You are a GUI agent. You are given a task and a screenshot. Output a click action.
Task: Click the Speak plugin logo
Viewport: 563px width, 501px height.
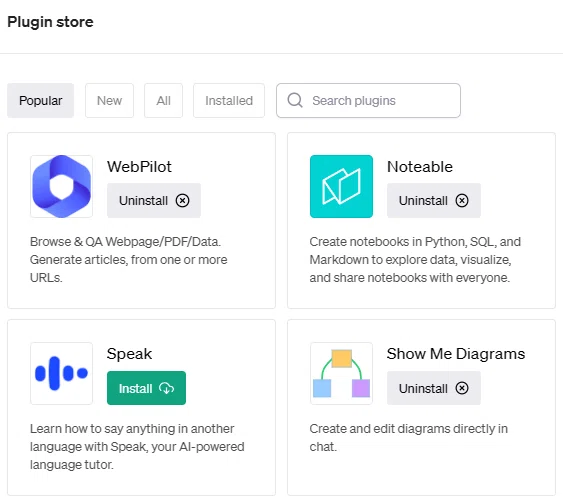(61, 374)
